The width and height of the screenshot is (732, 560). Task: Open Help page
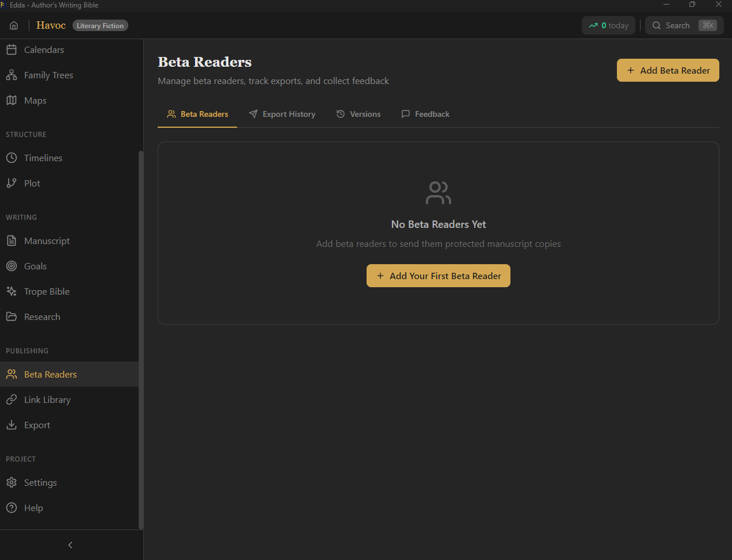tap(69, 508)
